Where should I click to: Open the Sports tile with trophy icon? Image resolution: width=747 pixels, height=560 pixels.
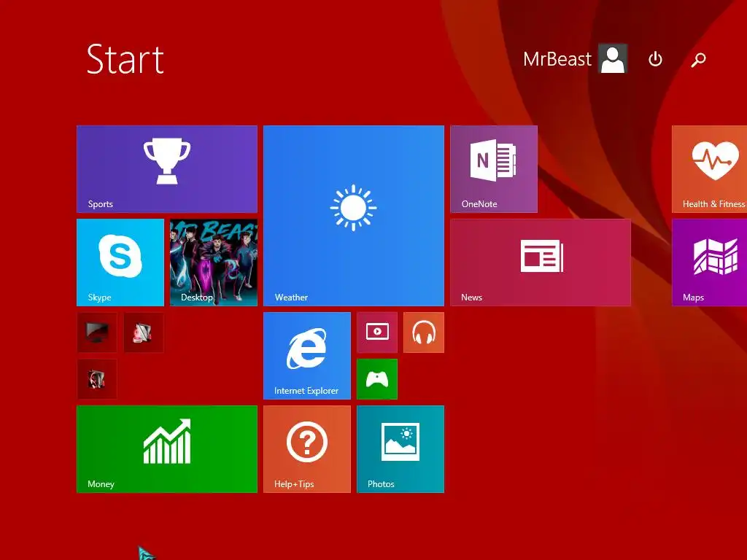point(167,169)
